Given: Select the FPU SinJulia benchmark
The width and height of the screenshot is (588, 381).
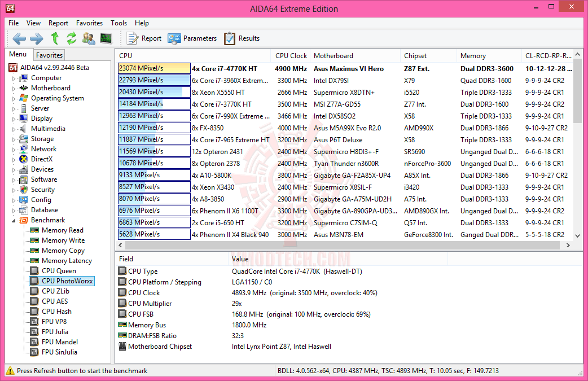Looking at the screenshot, I should pyautogui.click(x=59, y=352).
